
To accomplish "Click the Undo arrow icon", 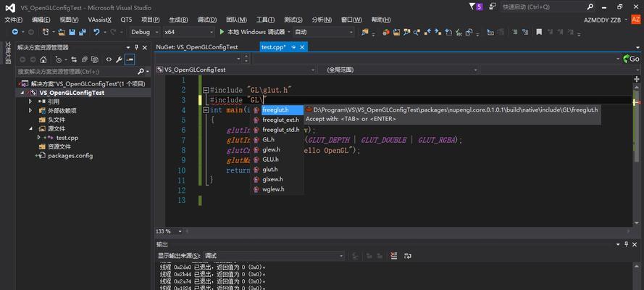I will (96, 32).
